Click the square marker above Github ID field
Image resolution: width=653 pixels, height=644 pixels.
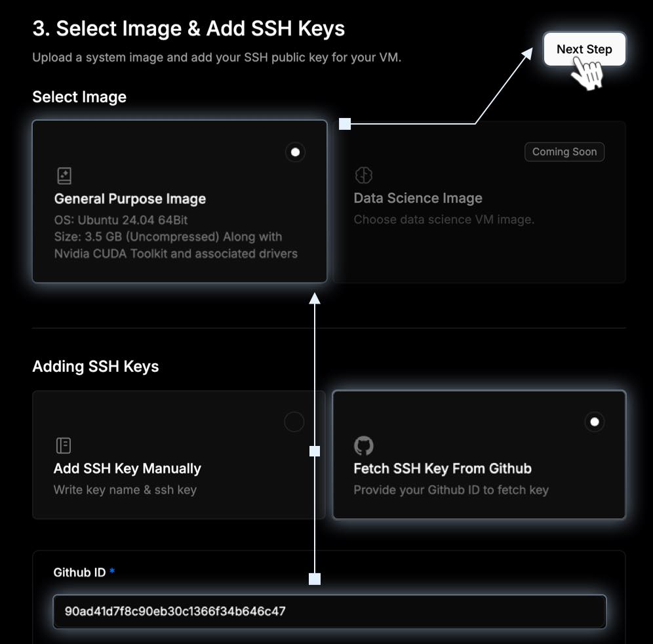pyautogui.click(x=315, y=579)
